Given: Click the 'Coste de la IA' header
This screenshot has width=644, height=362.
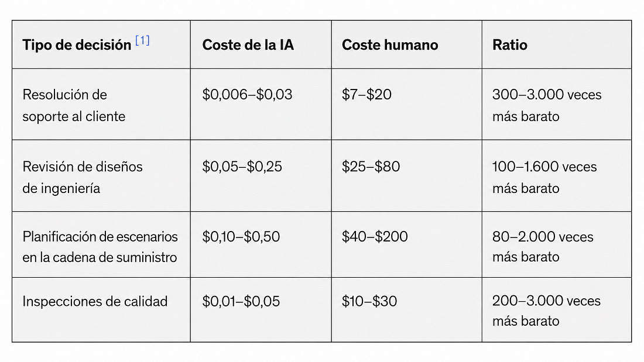Looking at the screenshot, I should tap(248, 44).
